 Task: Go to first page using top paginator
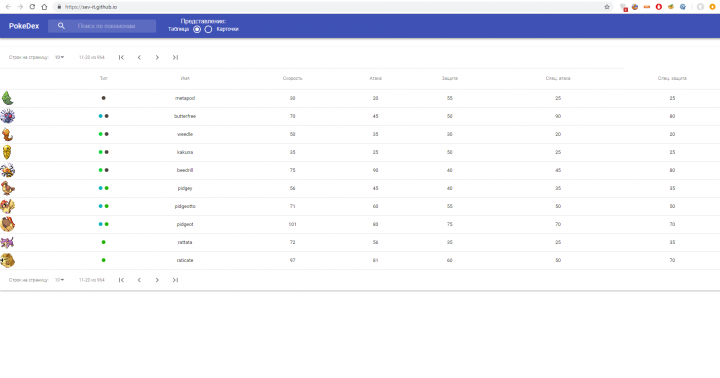(121, 57)
